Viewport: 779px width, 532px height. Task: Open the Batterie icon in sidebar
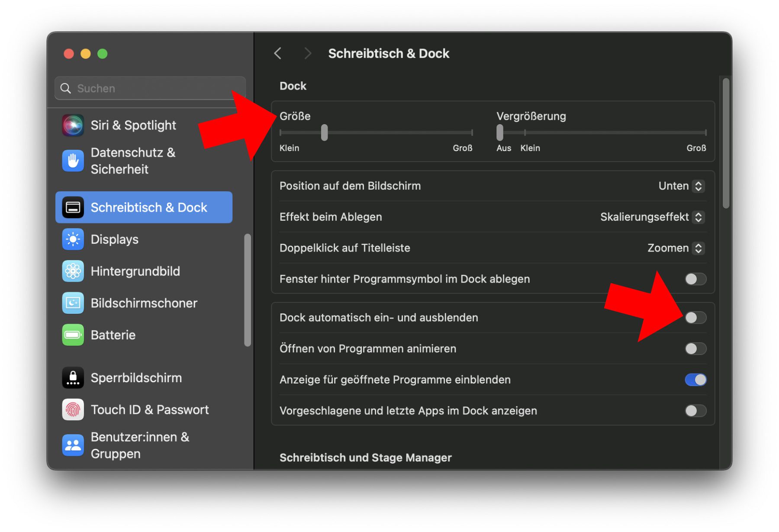(x=73, y=335)
